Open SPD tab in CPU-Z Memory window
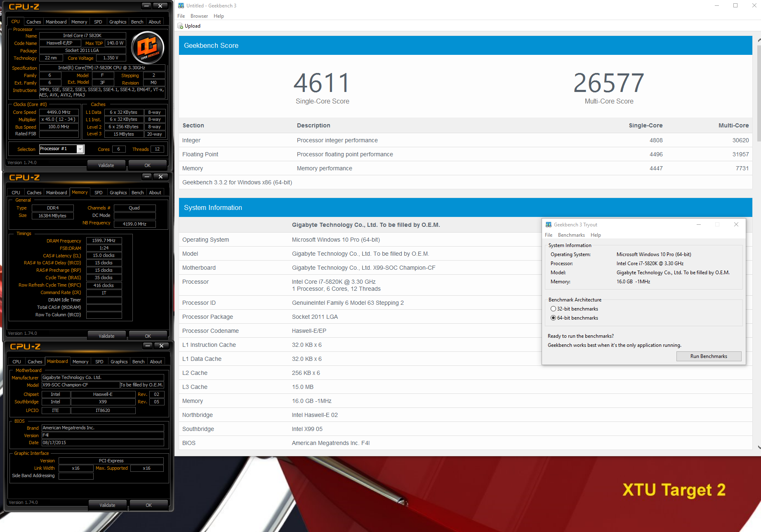The height and width of the screenshot is (532, 761). (x=98, y=193)
